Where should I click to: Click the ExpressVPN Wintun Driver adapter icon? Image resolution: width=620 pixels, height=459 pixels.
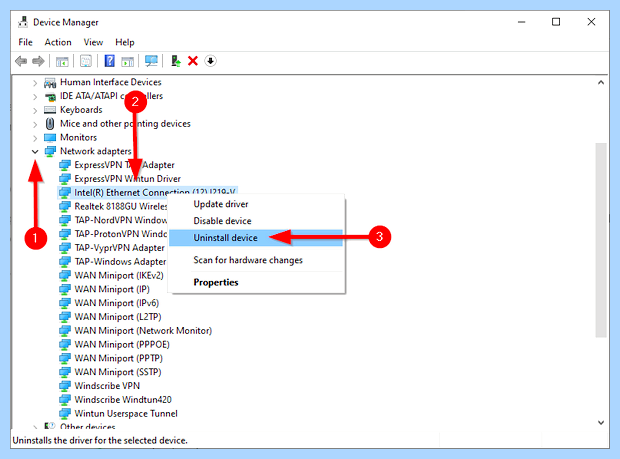click(65, 179)
